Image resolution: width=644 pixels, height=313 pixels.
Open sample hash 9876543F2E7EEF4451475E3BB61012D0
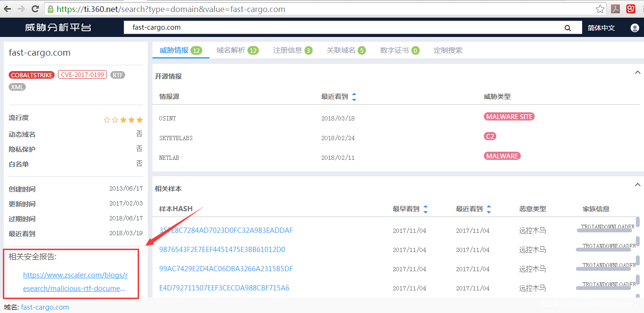coord(222,250)
